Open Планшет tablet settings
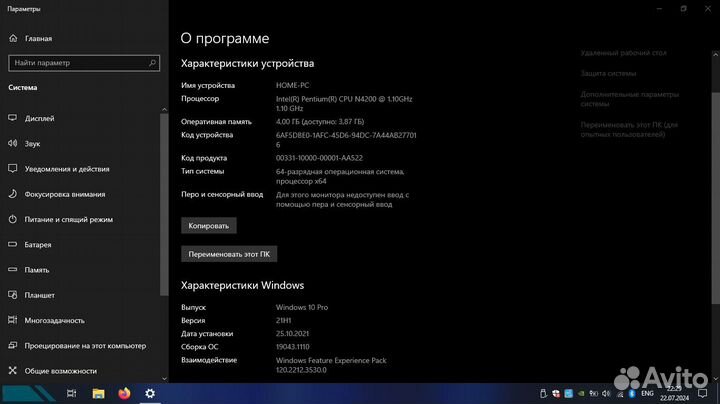This screenshot has height=404, width=720. click(x=32, y=295)
